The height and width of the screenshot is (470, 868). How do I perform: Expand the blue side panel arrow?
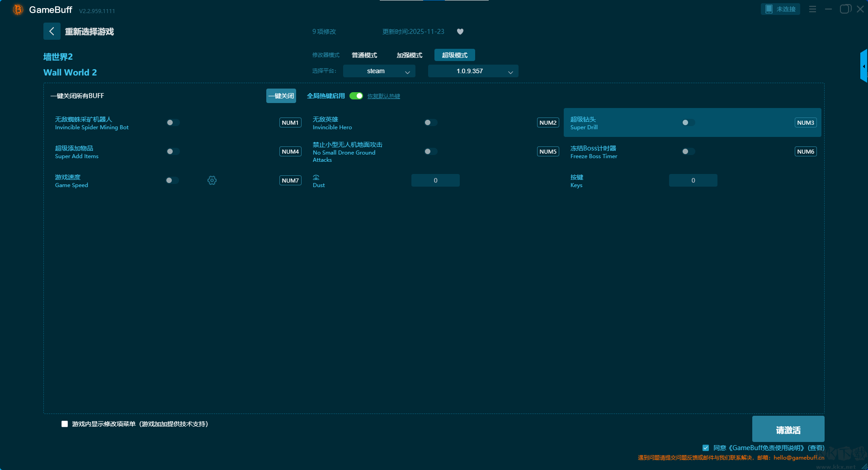click(x=863, y=66)
